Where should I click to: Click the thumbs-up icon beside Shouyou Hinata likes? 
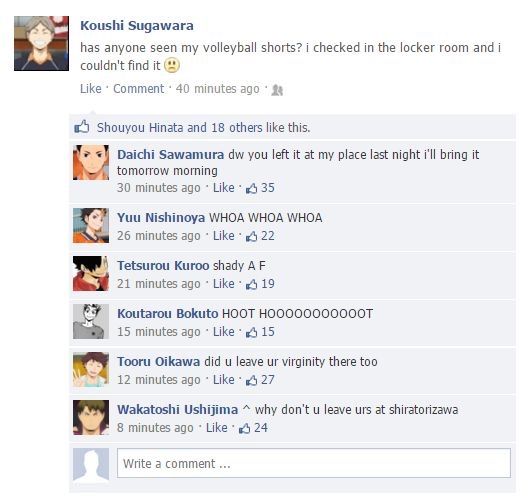click(x=81, y=127)
